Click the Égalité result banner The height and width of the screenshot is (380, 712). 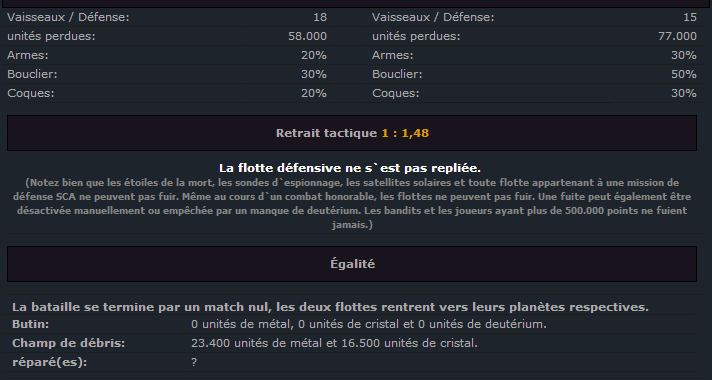352,264
